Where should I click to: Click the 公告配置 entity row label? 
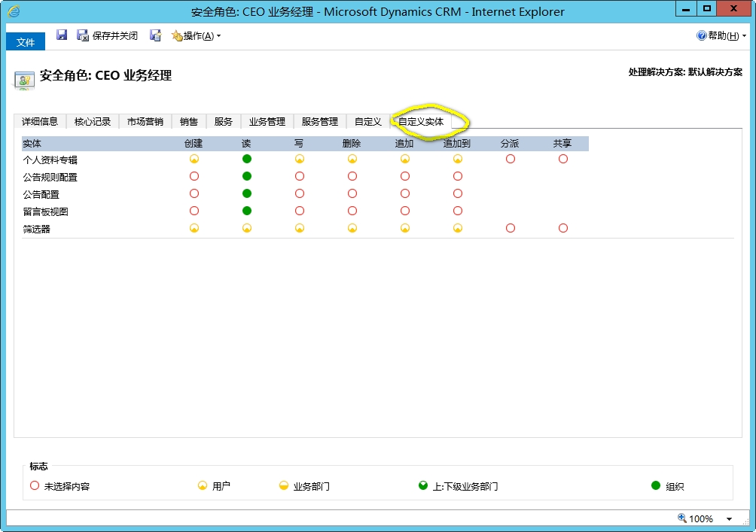coord(41,195)
